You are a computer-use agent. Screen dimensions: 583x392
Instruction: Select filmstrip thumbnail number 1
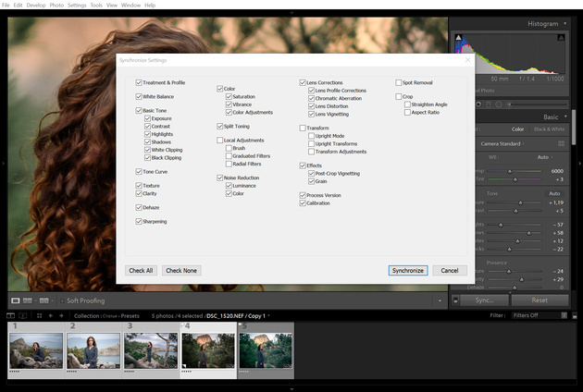point(36,350)
